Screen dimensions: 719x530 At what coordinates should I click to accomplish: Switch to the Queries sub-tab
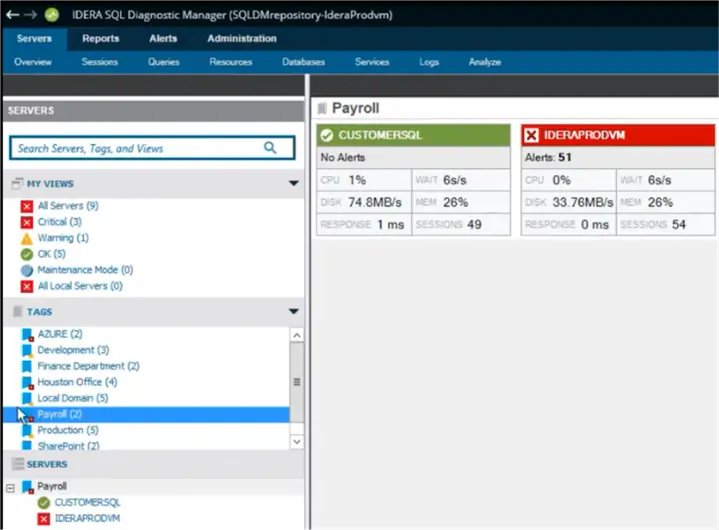(x=163, y=62)
